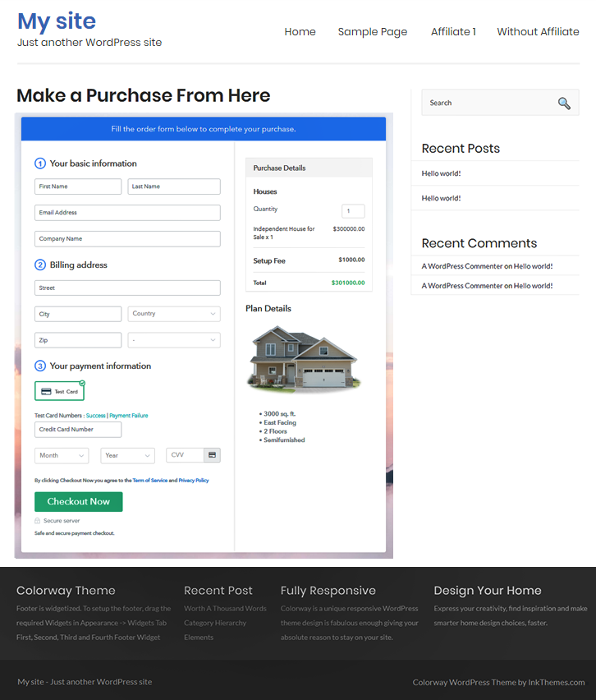This screenshot has height=700, width=596.
Task: Click the house plan image
Action: pos(303,358)
